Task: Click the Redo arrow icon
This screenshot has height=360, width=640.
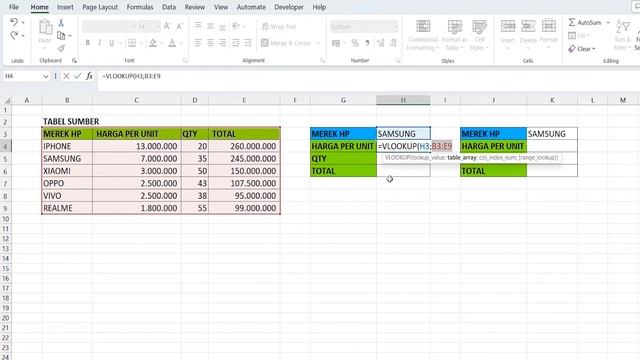Action: pos(14,36)
